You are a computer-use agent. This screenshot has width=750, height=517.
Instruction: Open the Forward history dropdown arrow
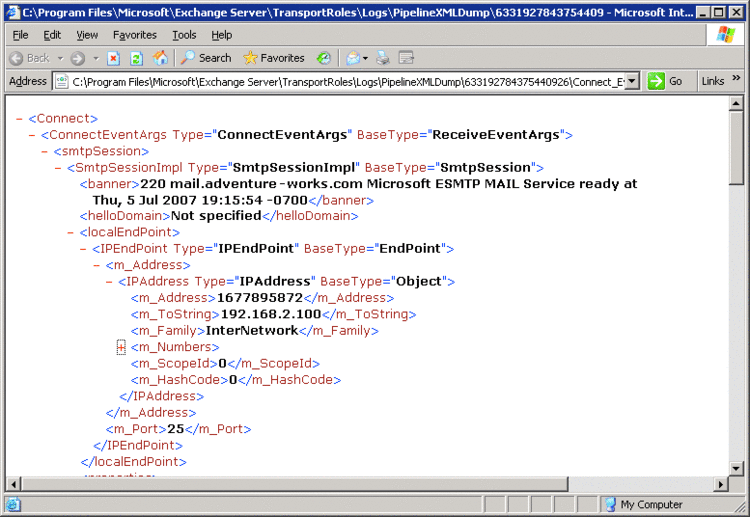[x=96, y=58]
